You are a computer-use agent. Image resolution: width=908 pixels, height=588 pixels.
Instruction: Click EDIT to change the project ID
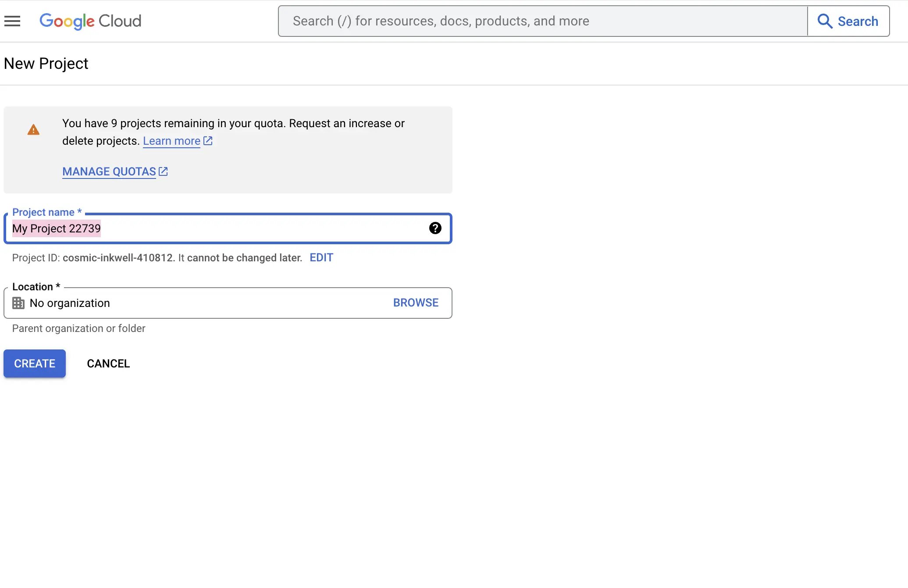[x=321, y=258]
